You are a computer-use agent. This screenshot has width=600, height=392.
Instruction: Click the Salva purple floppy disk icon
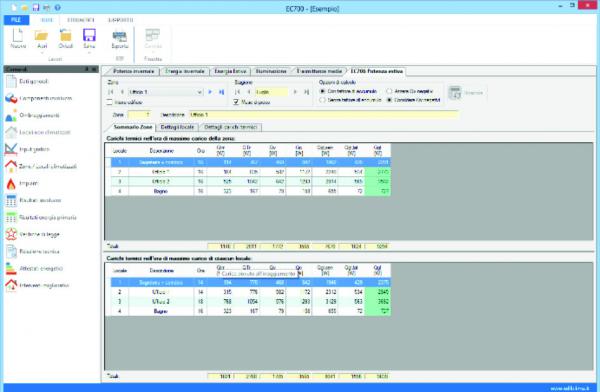[x=89, y=35]
